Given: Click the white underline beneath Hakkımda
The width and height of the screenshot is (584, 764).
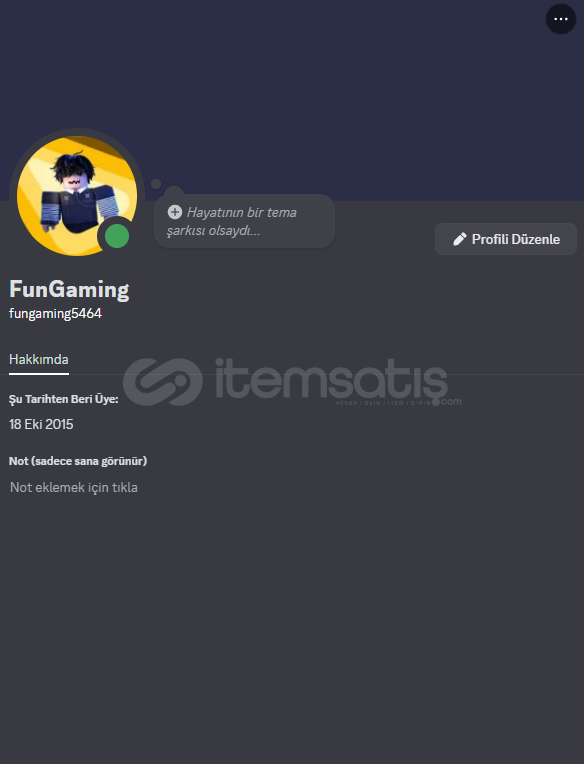Looking at the screenshot, I should tap(39, 374).
